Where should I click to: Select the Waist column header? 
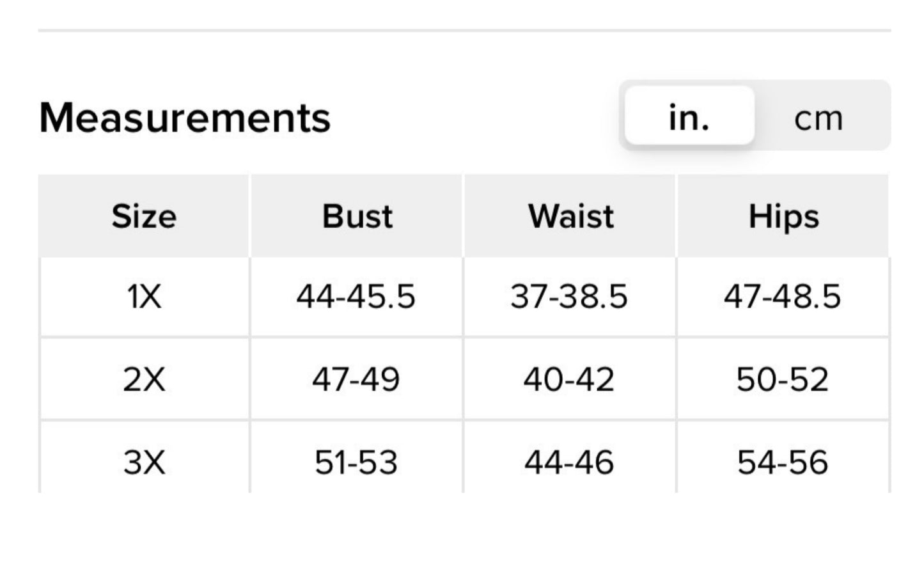(x=570, y=216)
